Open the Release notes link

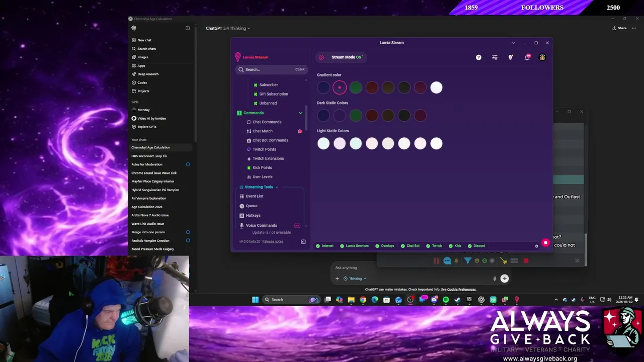273,241
